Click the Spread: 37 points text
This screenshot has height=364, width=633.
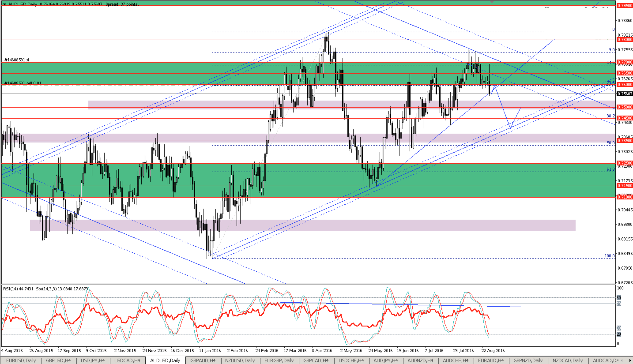pyautogui.click(x=121, y=4)
